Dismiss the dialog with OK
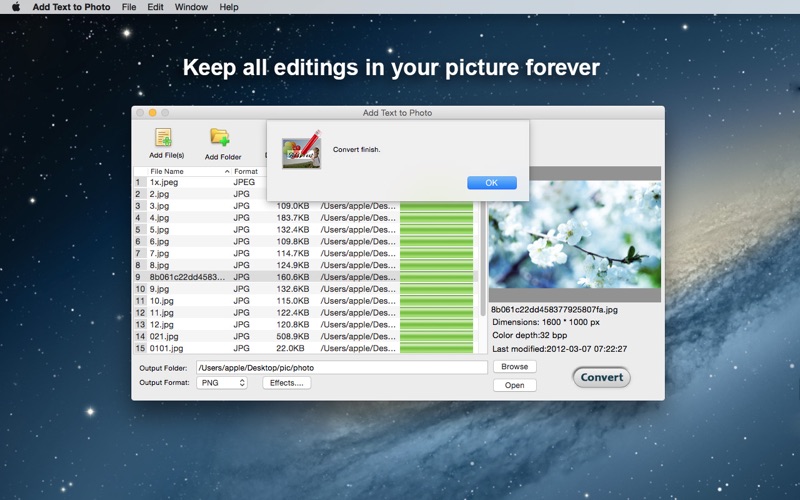The height and width of the screenshot is (500, 800). (492, 183)
